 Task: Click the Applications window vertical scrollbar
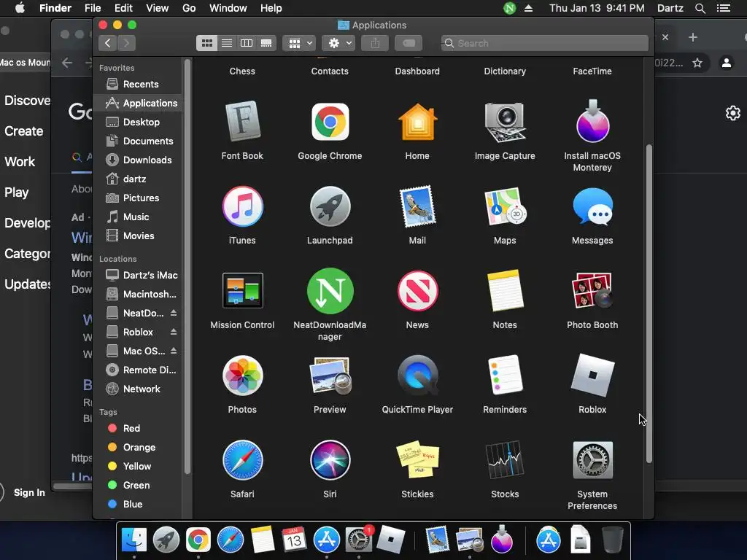[649, 303]
